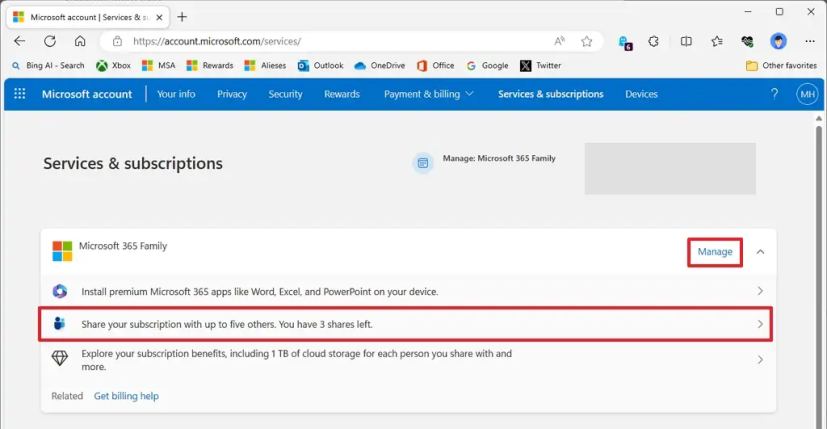Add page to favorites star icon
827x429 pixels.
[x=586, y=41]
